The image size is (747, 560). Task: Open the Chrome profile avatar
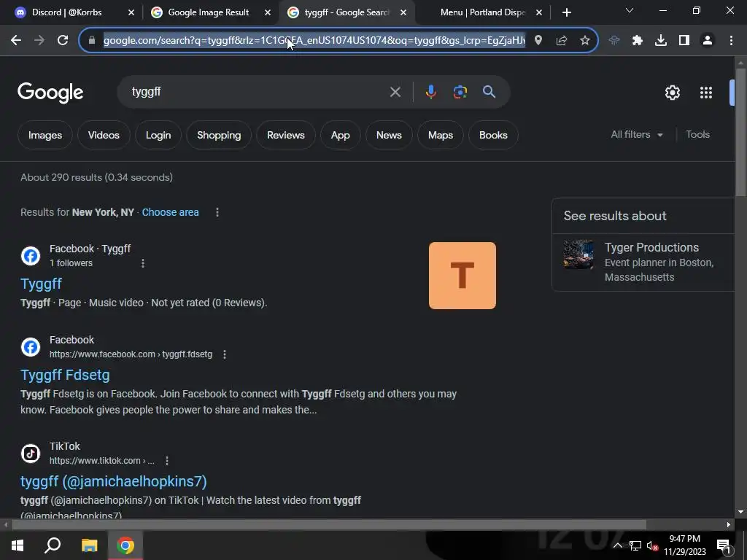[x=708, y=41]
